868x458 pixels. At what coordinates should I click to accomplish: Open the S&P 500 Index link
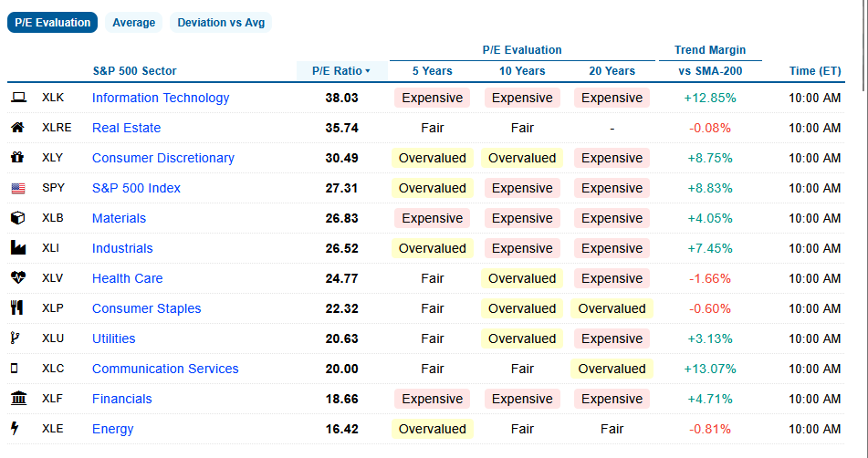(136, 188)
